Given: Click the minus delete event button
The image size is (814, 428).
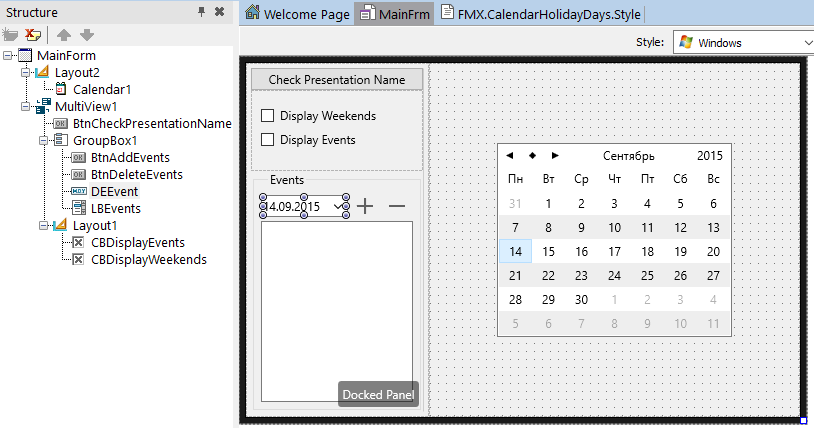Looking at the screenshot, I should [397, 206].
